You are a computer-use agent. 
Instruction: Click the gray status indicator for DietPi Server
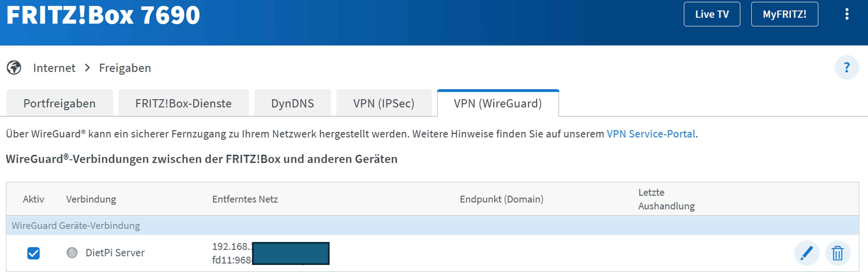(72, 252)
